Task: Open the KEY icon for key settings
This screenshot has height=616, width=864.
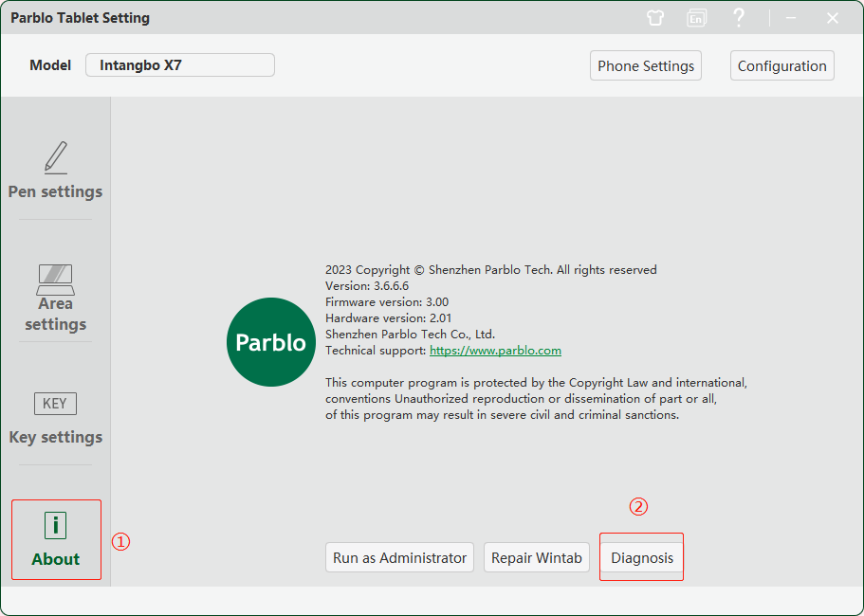Action: (x=56, y=404)
